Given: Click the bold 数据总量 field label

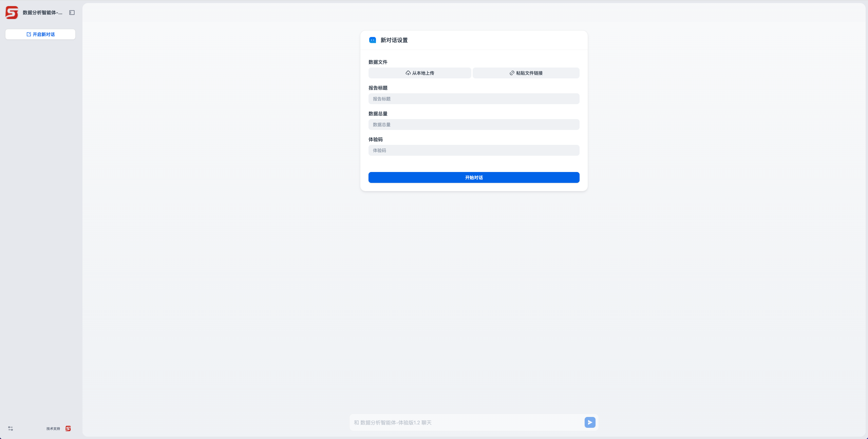Looking at the screenshot, I should pos(378,114).
